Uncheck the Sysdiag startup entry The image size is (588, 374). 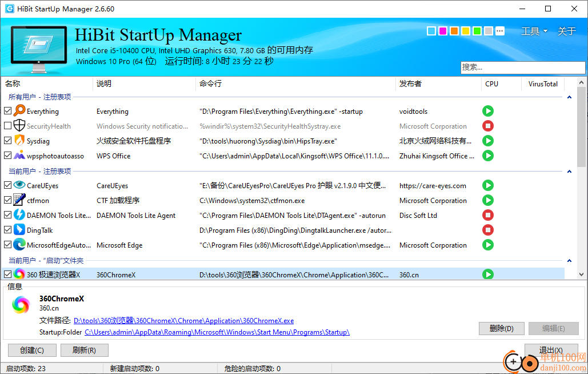[x=7, y=141]
